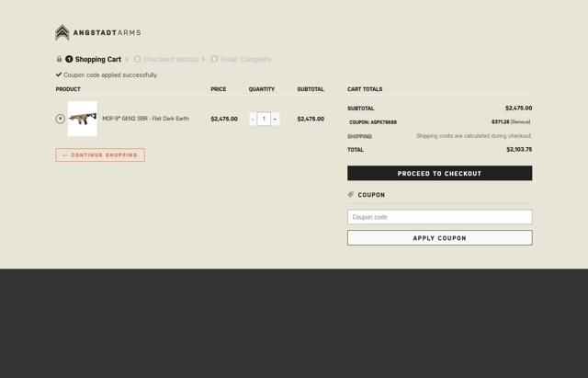Click Continue Shopping button
Screen dimensions: 588x378
[100, 155]
